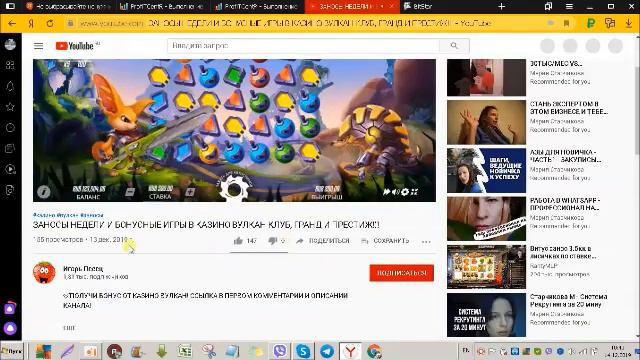640x360 pixels.
Task: Open a new tab with the plus button
Action: tap(502, 7)
